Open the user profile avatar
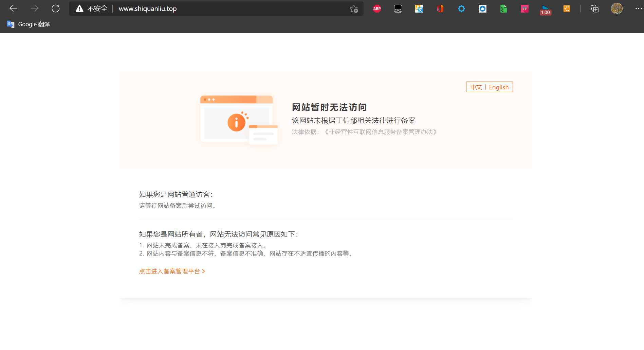 click(617, 8)
